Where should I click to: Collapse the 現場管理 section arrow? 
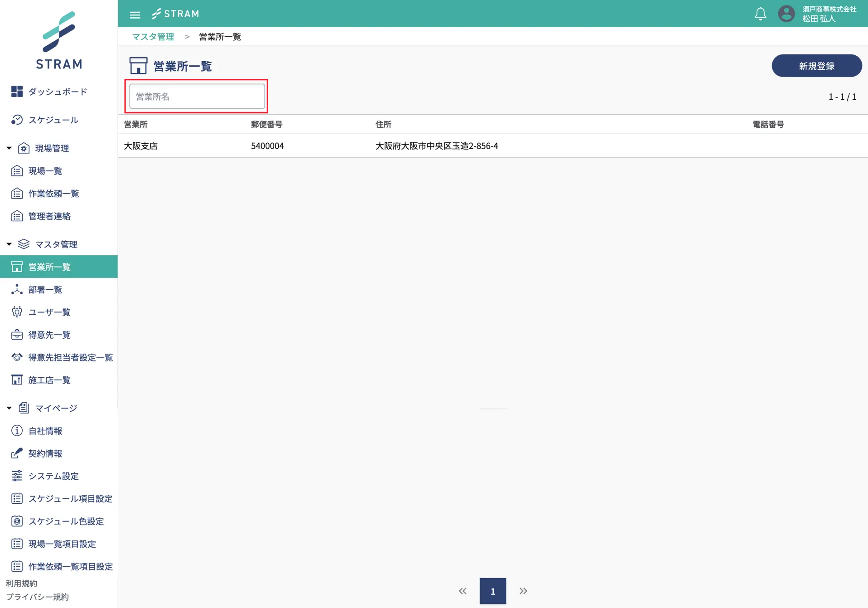[9, 148]
